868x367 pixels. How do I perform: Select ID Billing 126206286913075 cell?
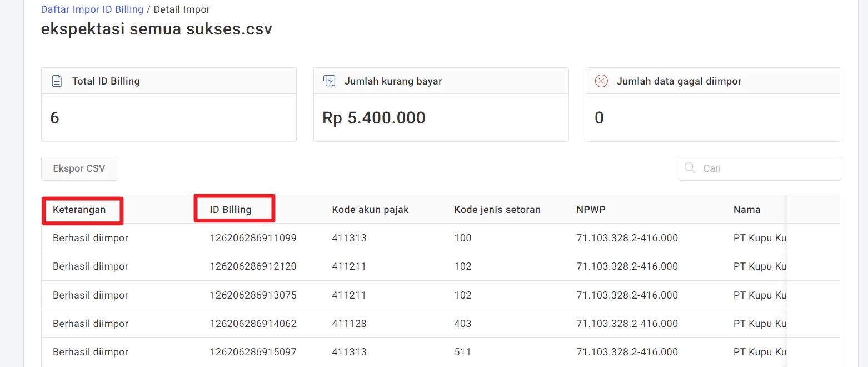[253, 295]
